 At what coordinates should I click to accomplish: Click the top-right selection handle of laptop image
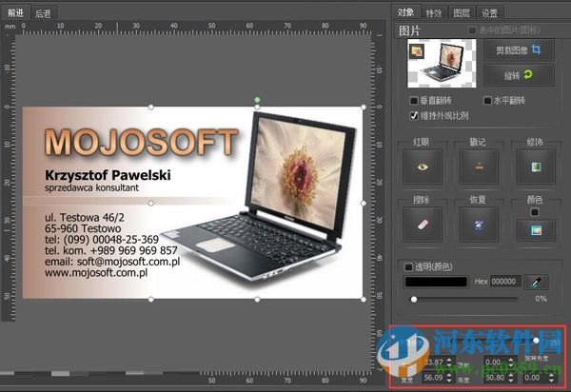tap(364, 107)
